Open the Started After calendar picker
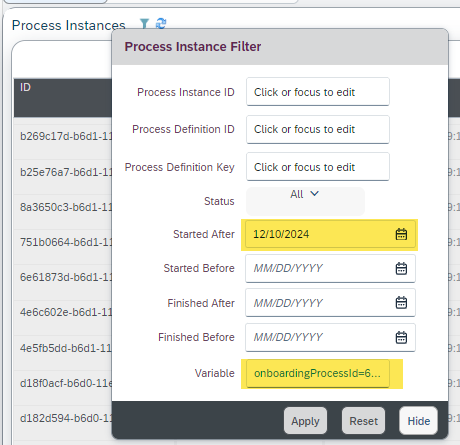 pos(401,234)
